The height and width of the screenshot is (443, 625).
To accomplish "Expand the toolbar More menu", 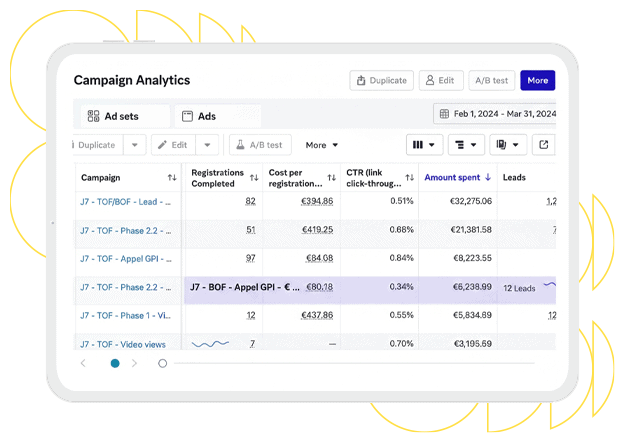I will click(x=322, y=145).
